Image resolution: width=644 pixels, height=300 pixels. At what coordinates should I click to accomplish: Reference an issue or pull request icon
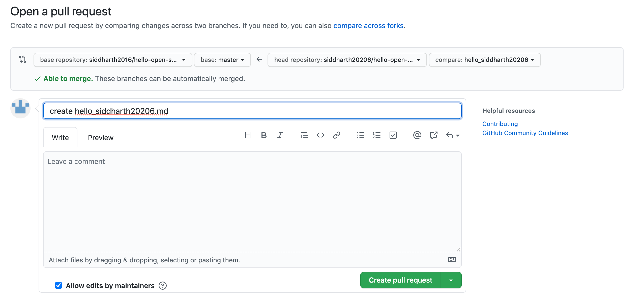coord(433,135)
